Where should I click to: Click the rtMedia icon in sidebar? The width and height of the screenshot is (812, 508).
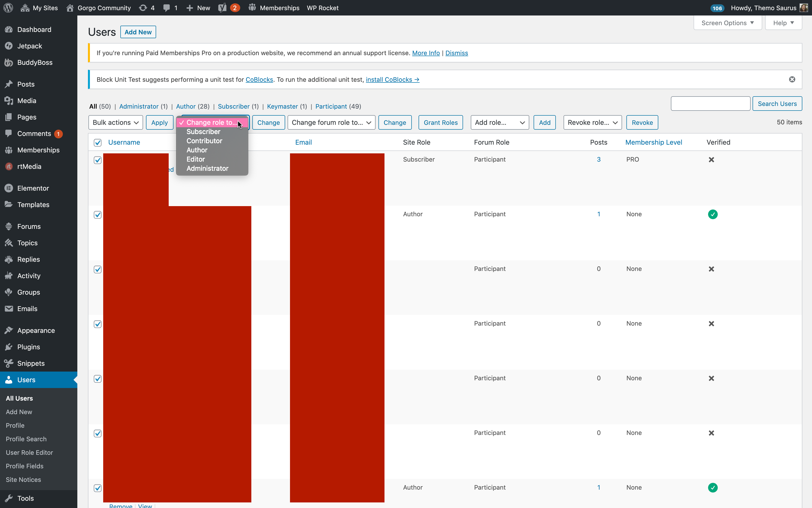[x=9, y=166]
